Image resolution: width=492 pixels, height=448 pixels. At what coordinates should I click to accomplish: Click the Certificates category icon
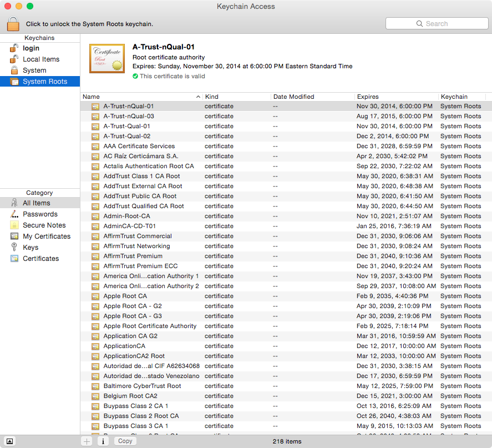click(14, 258)
